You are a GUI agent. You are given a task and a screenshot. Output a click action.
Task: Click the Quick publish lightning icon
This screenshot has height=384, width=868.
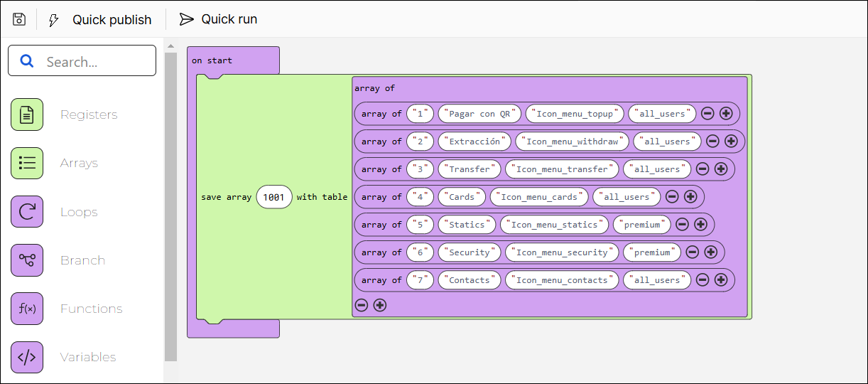click(x=54, y=20)
